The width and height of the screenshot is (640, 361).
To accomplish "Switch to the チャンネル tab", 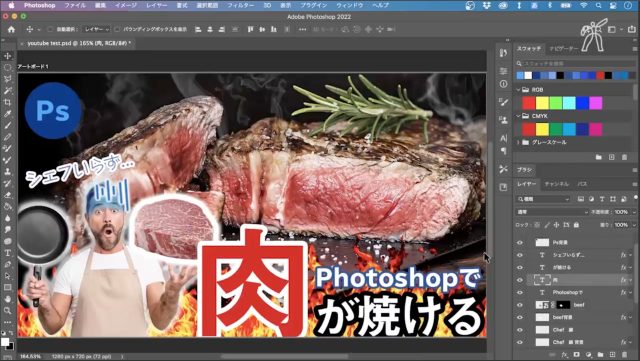I will tap(556, 184).
